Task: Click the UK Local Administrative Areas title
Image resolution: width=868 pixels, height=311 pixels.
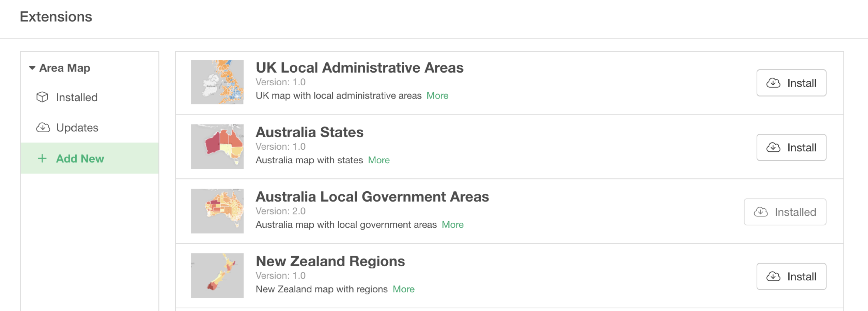Action: [360, 68]
